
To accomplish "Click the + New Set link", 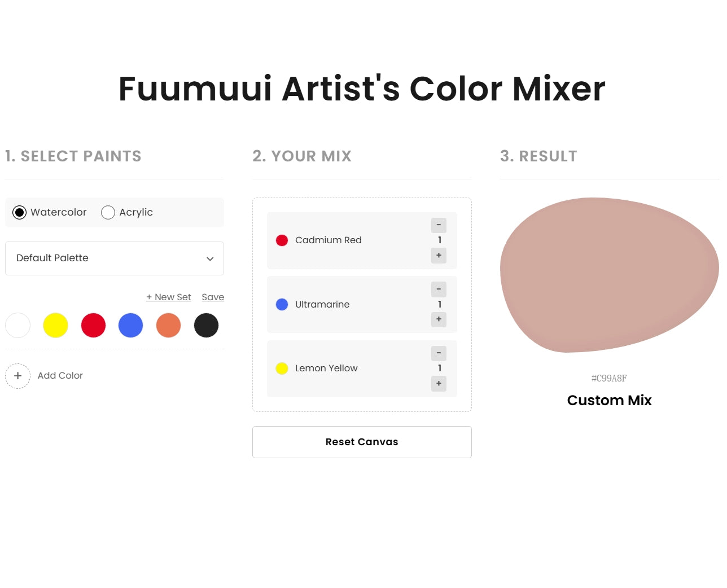I will (x=168, y=297).
